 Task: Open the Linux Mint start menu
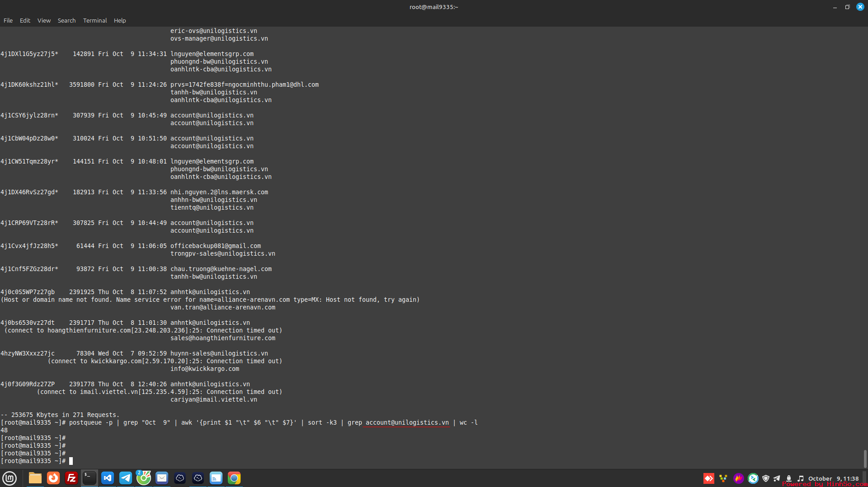point(9,478)
